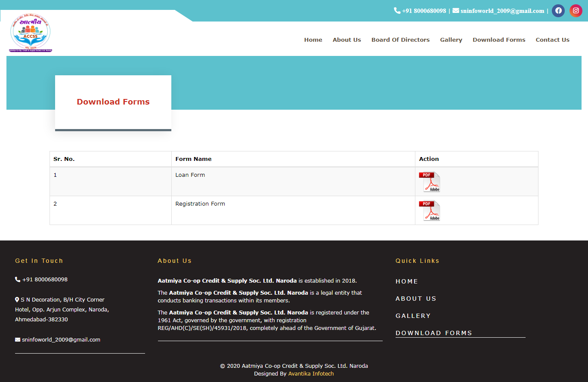Screen dimensions: 588x382
Task: Open Download Forms in top navigation
Action: click(x=499, y=40)
